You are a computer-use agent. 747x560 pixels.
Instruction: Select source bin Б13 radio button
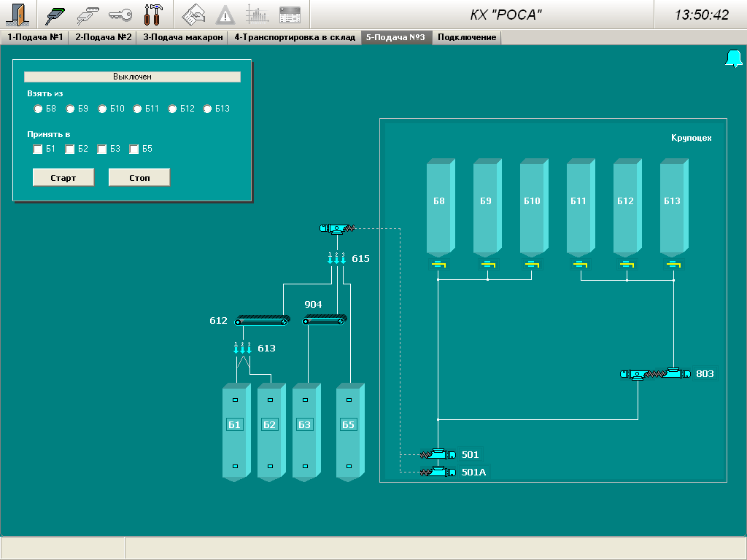(207, 109)
